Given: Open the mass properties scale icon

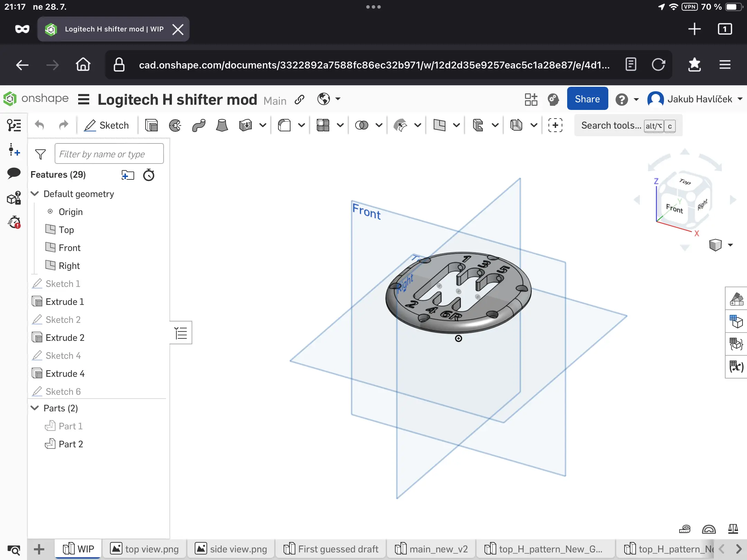Looking at the screenshot, I should pos(733,529).
